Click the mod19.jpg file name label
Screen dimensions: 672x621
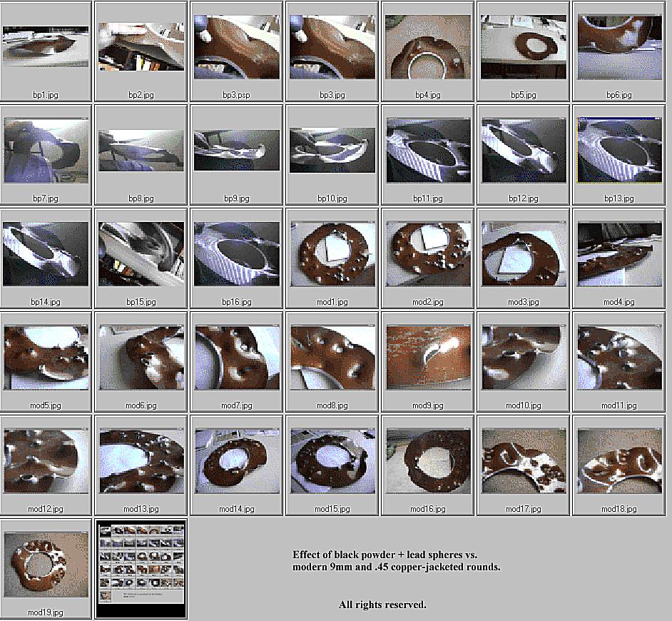point(46,612)
